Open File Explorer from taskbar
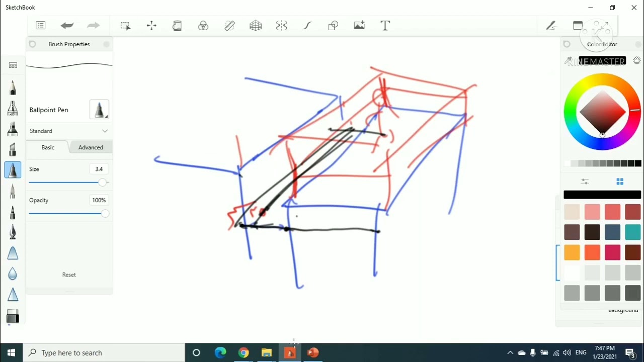 coord(266,352)
